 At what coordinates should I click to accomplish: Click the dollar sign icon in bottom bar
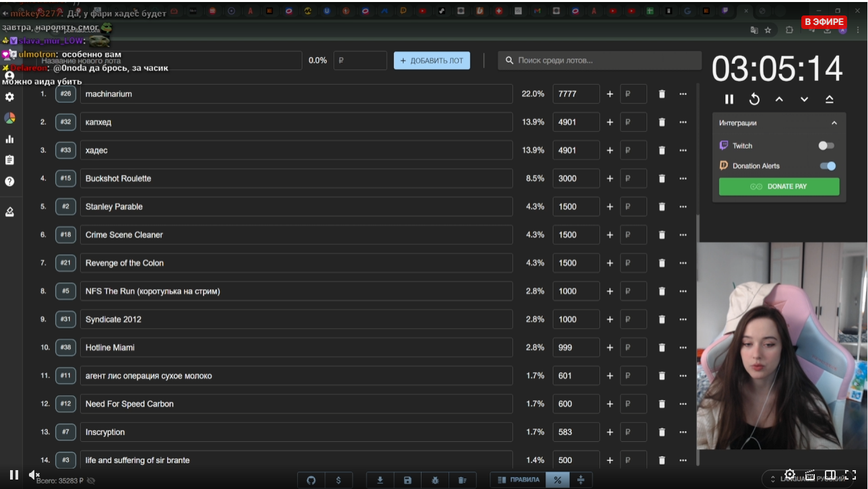point(338,480)
